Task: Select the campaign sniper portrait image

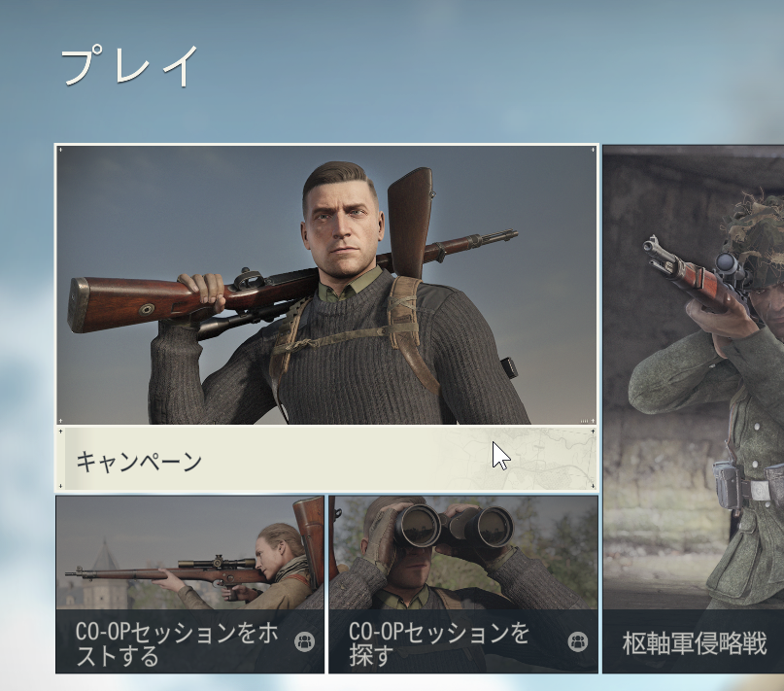Action: tap(326, 285)
